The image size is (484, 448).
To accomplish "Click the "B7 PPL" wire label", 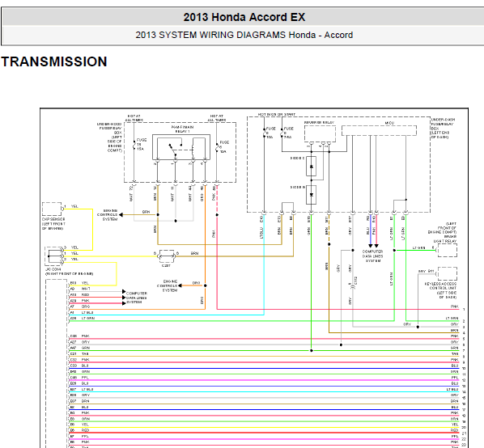I will [79, 437].
